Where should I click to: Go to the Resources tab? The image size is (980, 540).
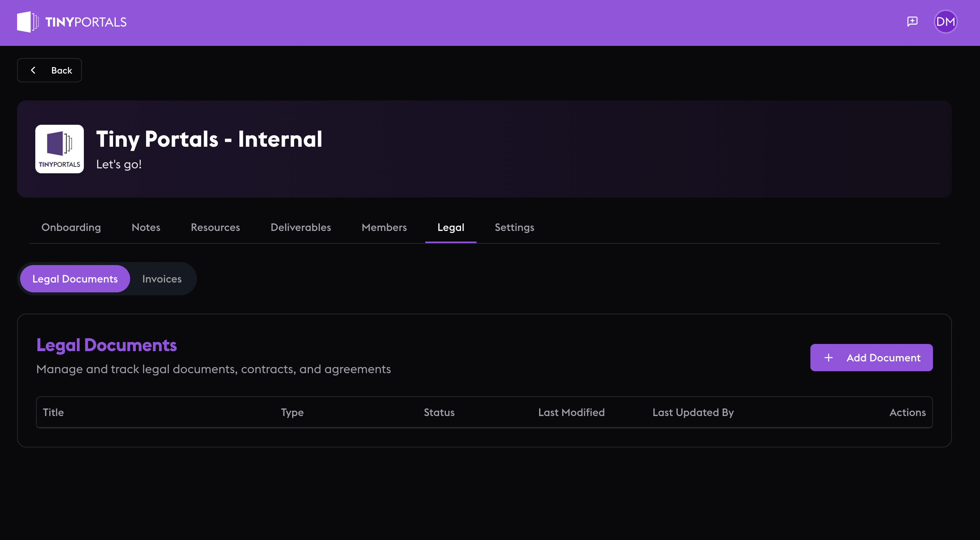(215, 228)
